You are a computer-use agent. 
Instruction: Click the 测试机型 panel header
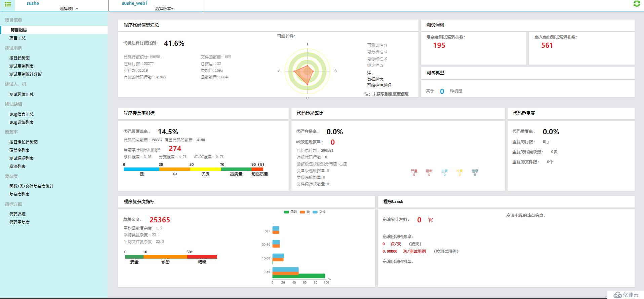coord(528,73)
